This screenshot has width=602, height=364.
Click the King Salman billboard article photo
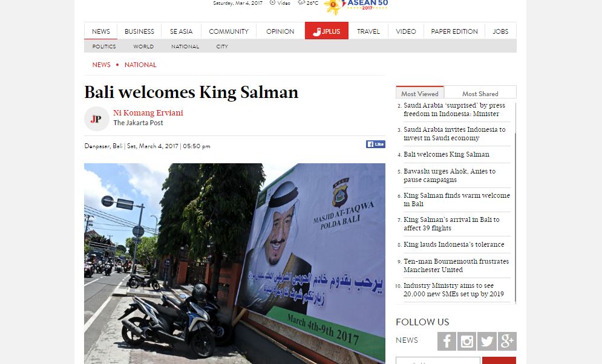(235, 264)
